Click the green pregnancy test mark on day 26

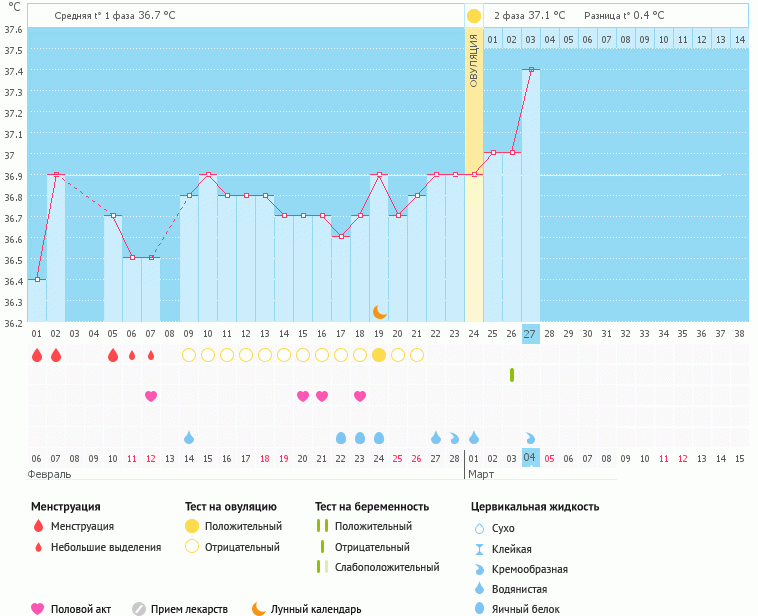(x=512, y=375)
